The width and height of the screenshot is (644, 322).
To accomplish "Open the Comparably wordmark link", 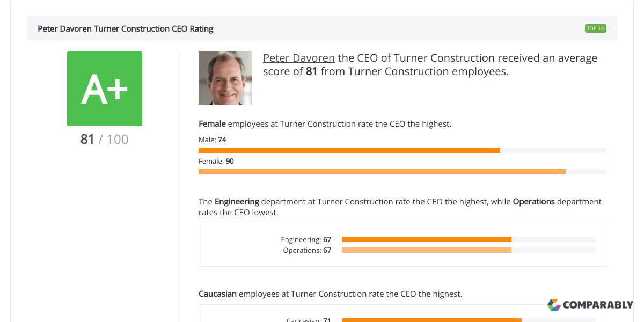I will coord(597,305).
